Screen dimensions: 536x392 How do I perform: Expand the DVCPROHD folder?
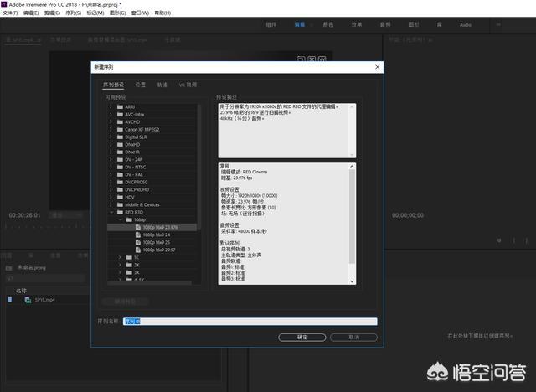pyautogui.click(x=111, y=189)
